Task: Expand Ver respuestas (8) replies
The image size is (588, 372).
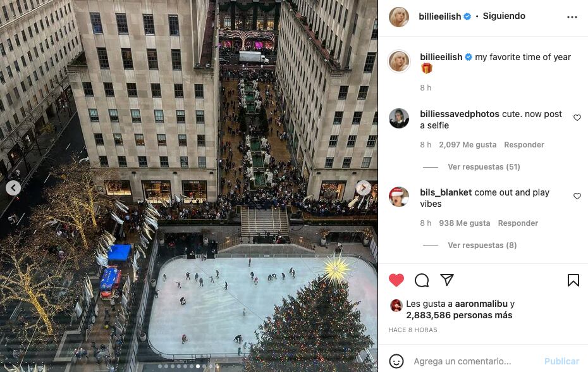Action: tap(482, 245)
